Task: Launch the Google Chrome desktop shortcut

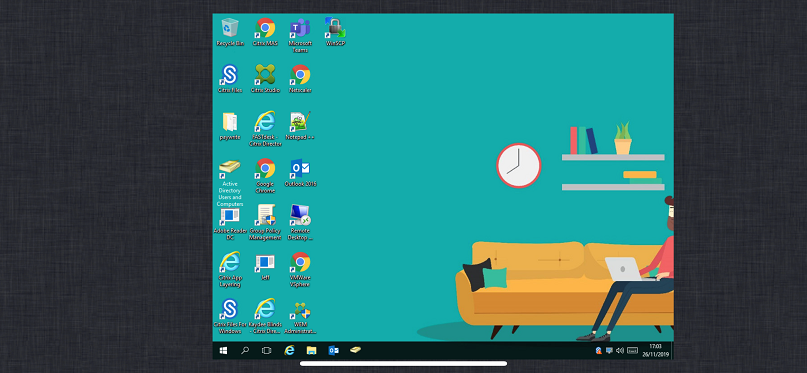Action: (x=265, y=176)
